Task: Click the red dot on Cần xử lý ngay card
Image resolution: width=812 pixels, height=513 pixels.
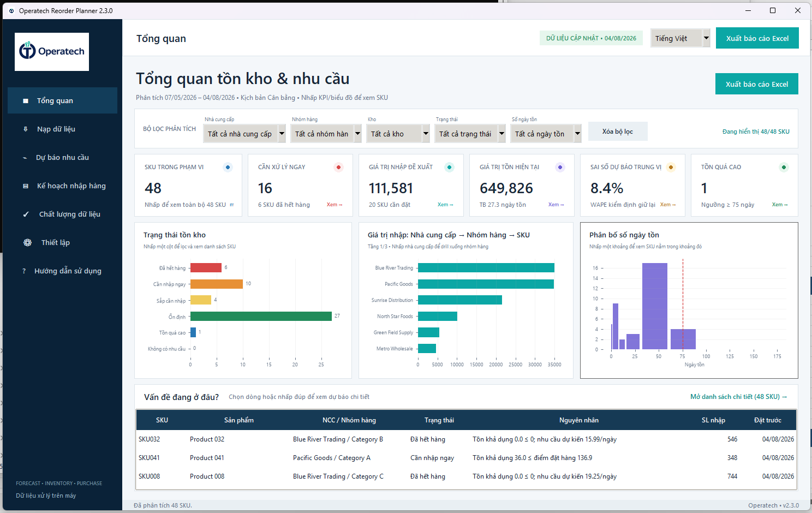Action: point(338,167)
